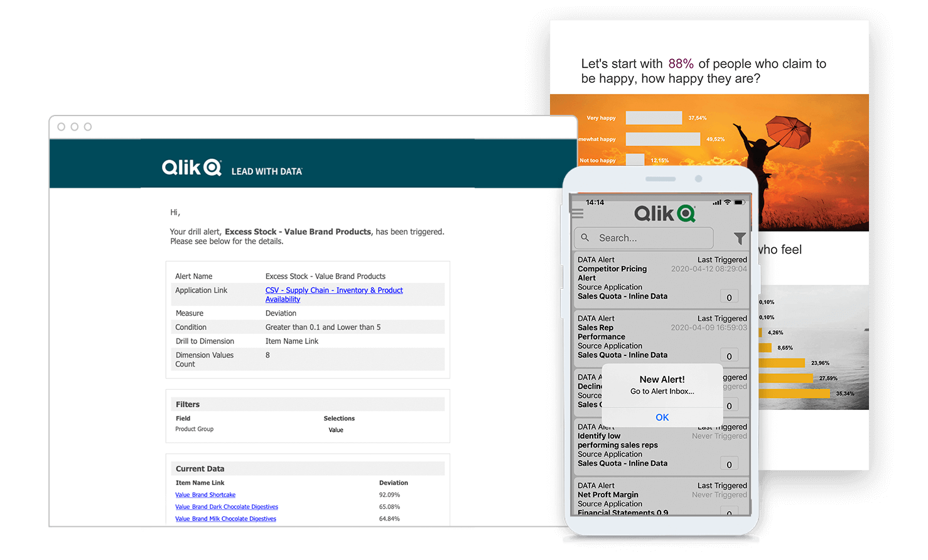This screenshot has width=928, height=560.
Task: Open Value Brand Dark Chocolate Digestives link
Action: (227, 507)
